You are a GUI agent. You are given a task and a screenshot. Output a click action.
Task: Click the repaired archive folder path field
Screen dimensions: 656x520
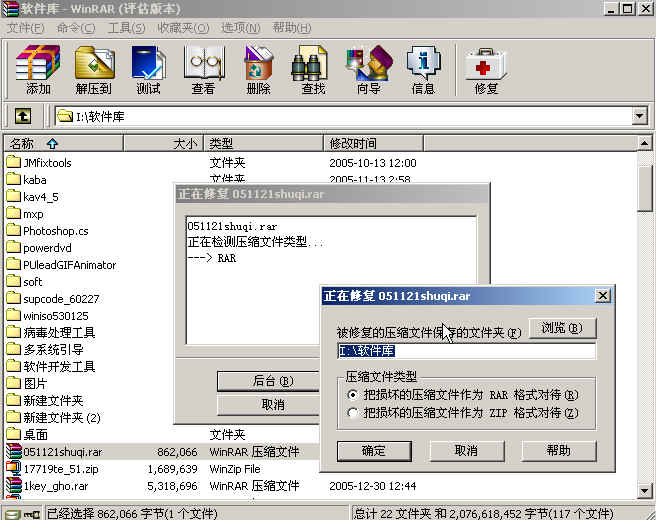(466, 351)
